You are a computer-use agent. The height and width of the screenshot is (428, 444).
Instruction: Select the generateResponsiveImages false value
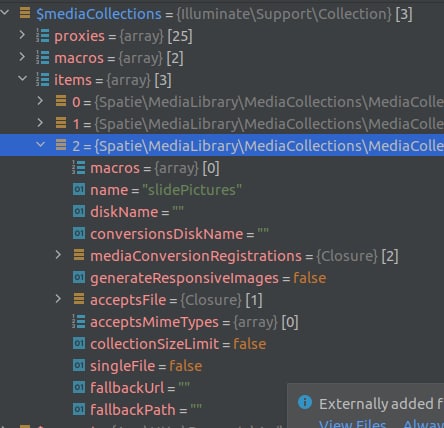pyautogui.click(x=310, y=278)
